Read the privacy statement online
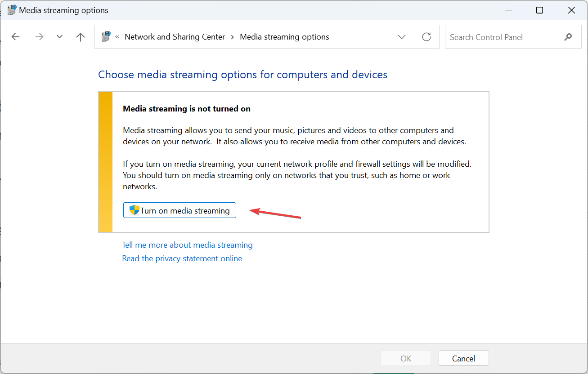The height and width of the screenshot is (374, 588). point(182,258)
